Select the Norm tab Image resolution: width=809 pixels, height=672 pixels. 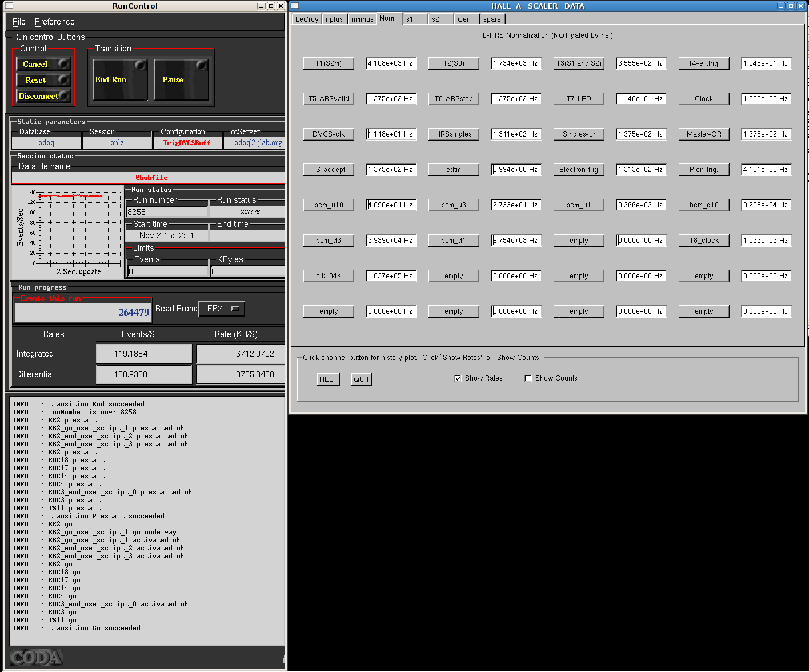coord(388,18)
